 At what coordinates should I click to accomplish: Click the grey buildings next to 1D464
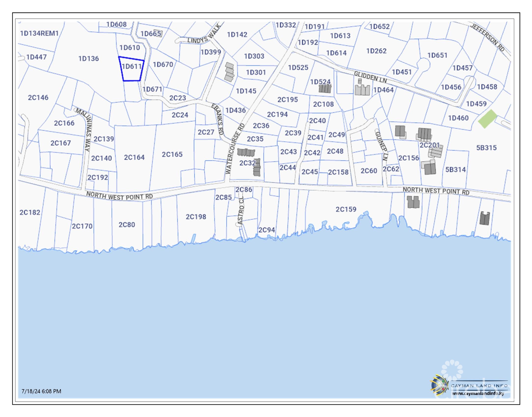362,90
